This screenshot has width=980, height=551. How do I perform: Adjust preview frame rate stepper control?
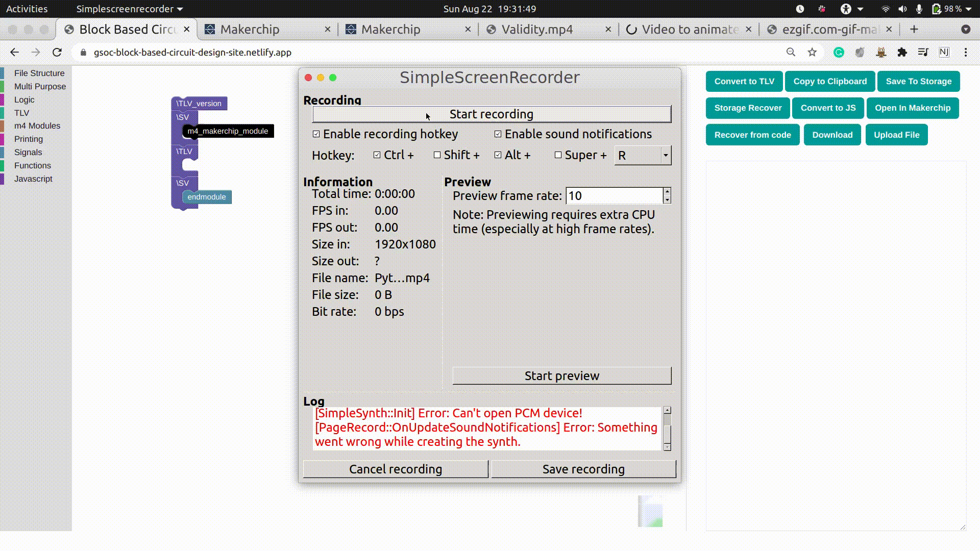pyautogui.click(x=666, y=196)
